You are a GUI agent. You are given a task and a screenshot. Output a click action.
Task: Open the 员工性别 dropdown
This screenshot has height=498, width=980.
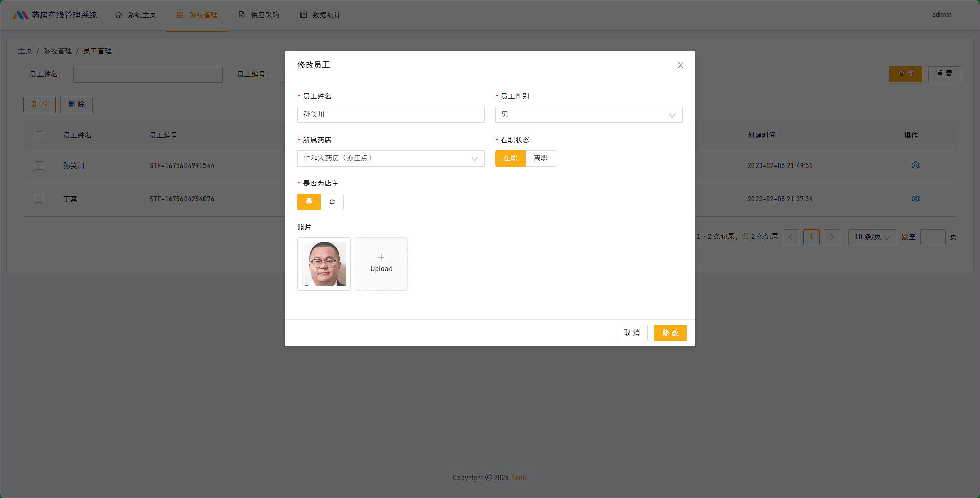[x=589, y=115]
